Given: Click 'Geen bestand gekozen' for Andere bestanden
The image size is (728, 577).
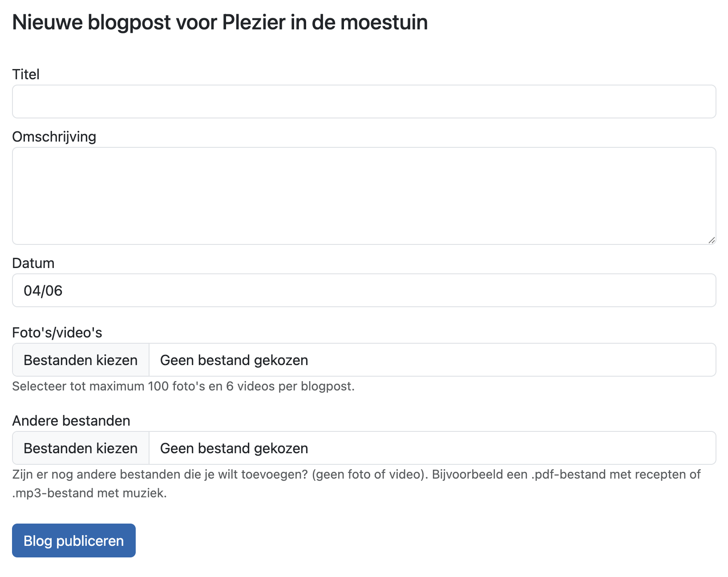Looking at the screenshot, I should [x=234, y=448].
